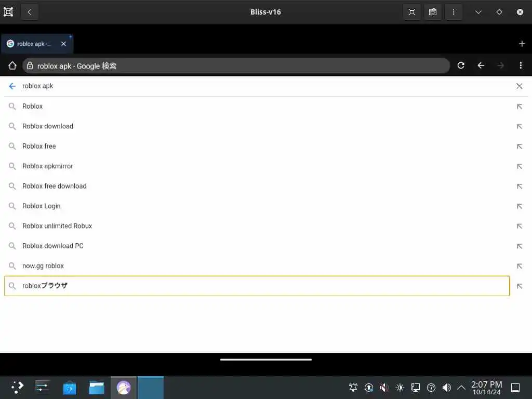Open the viewer send-key keyboard menu

coord(433,12)
